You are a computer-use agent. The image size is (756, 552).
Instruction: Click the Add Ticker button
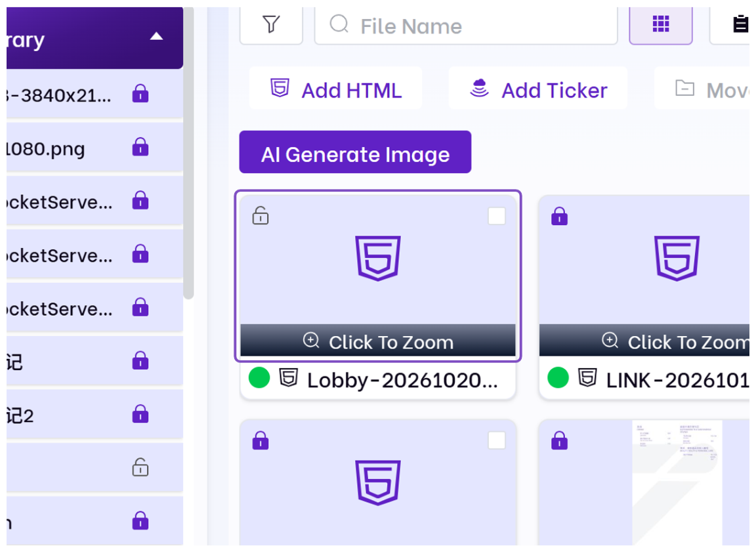[x=538, y=89]
